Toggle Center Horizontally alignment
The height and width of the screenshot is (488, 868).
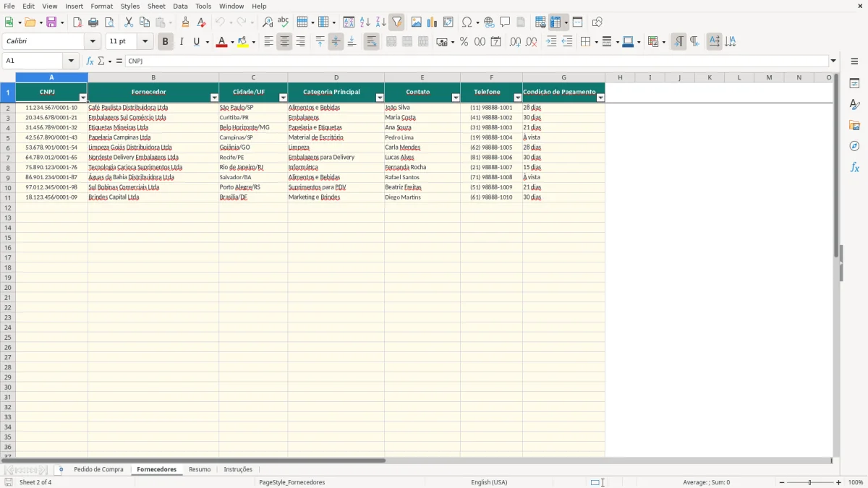(x=284, y=42)
